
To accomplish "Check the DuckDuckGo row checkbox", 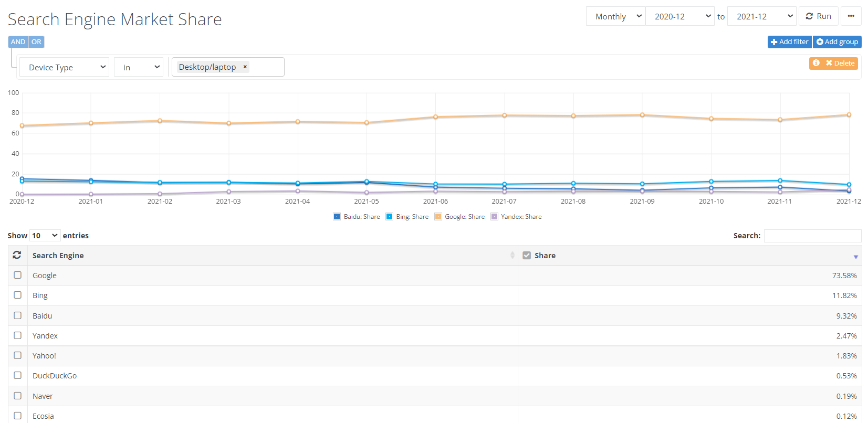I will 17,375.
